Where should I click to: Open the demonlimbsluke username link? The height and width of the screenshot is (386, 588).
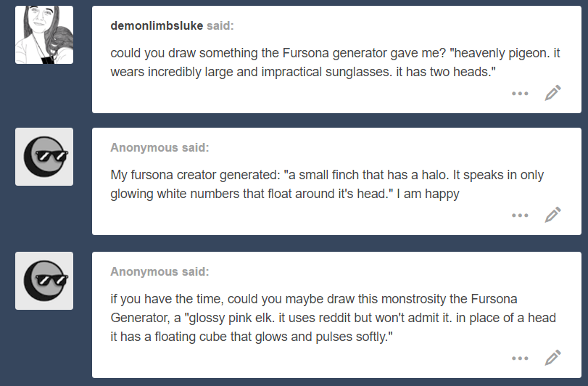click(x=157, y=26)
